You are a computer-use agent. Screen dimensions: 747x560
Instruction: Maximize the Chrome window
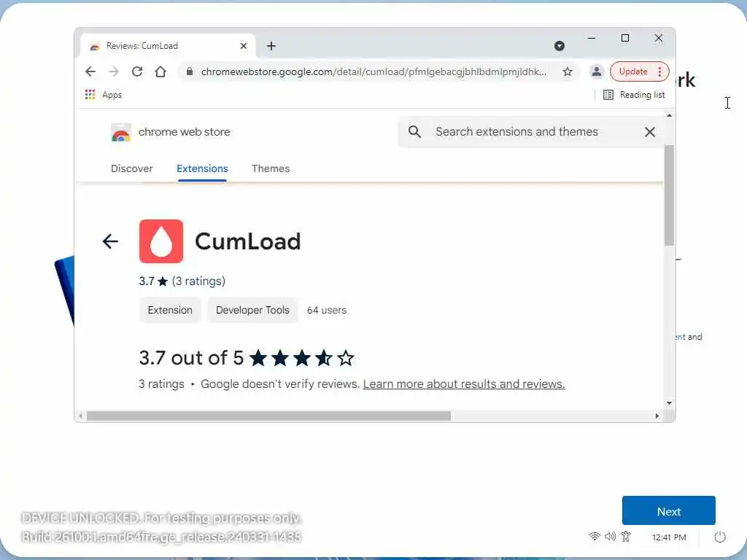click(625, 38)
